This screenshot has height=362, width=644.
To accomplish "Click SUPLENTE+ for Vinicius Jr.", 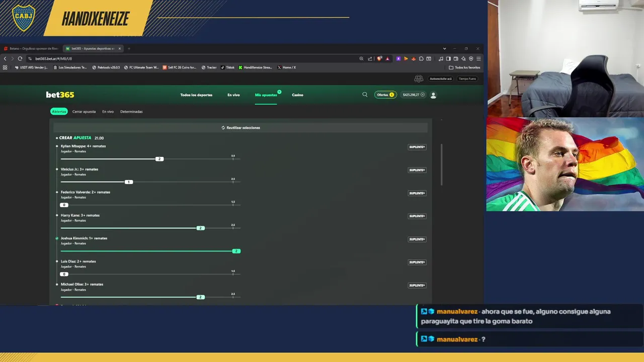I will pyautogui.click(x=417, y=170).
